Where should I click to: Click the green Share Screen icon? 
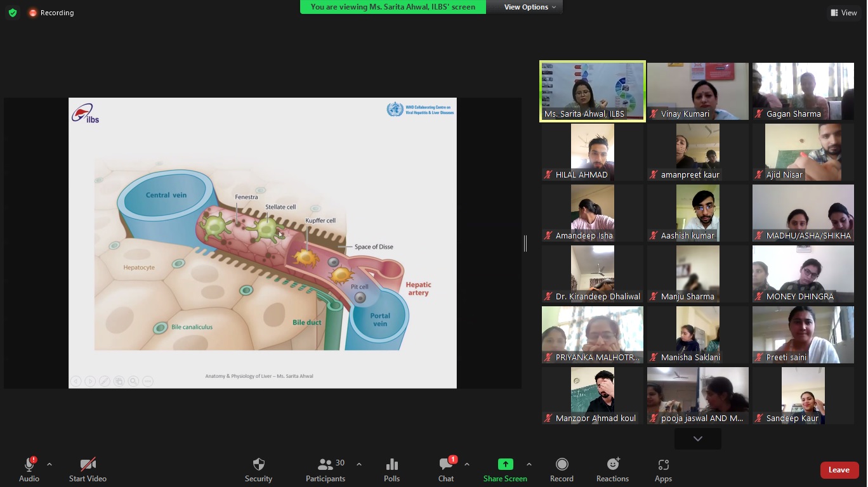505,465
